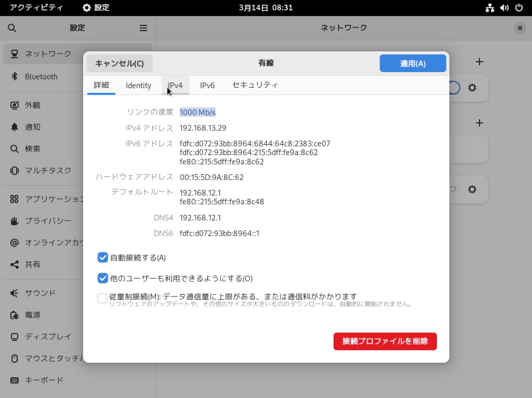This screenshot has height=398, width=532.
Task: Uncheck 自動接続する option
Action: point(102,258)
